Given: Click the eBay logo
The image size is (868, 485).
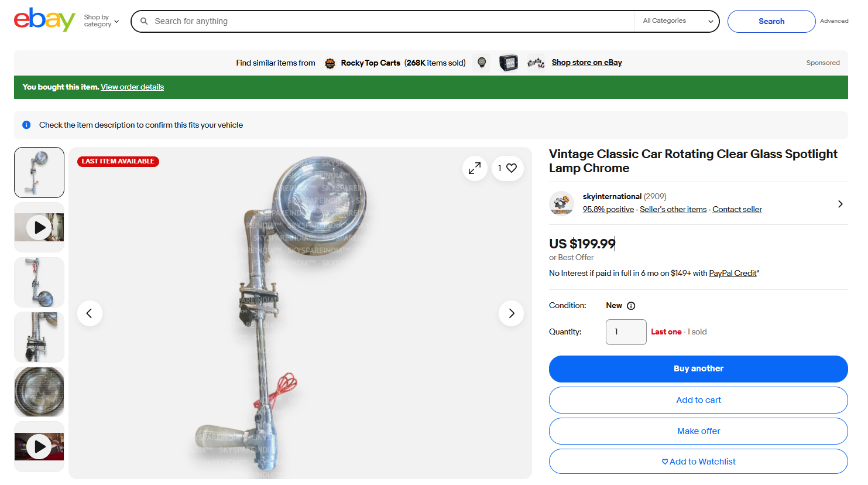Looking at the screenshot, I should [44, 20].
